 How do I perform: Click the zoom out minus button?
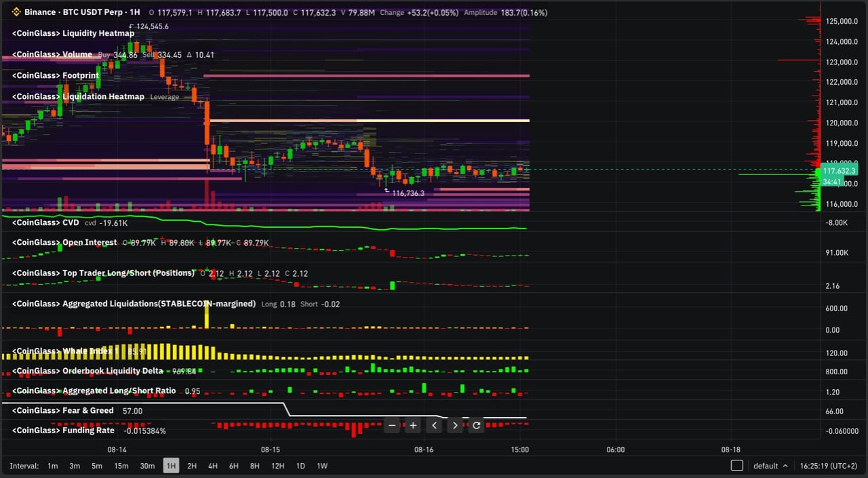point(392,426)
